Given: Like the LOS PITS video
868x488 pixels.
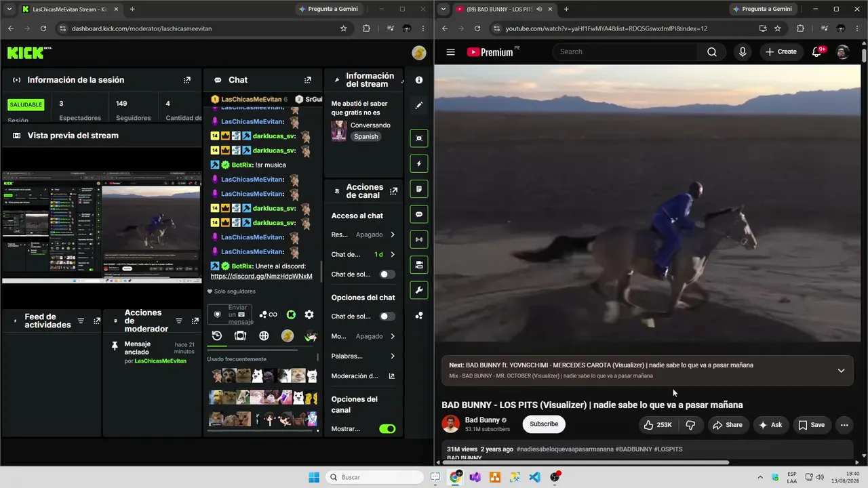Looking at the screenshot, I should tap(657, 425).
